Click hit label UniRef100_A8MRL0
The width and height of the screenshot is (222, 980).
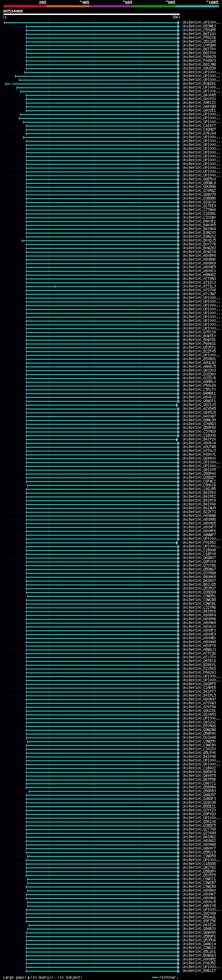click(x=199, y=382)
